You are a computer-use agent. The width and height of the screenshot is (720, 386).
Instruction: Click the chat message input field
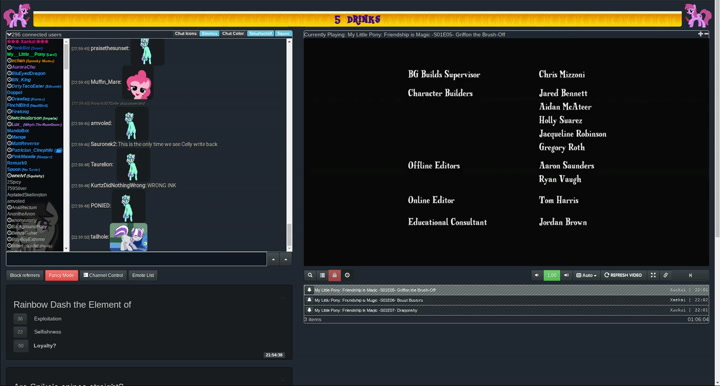(x=136, y=259)
